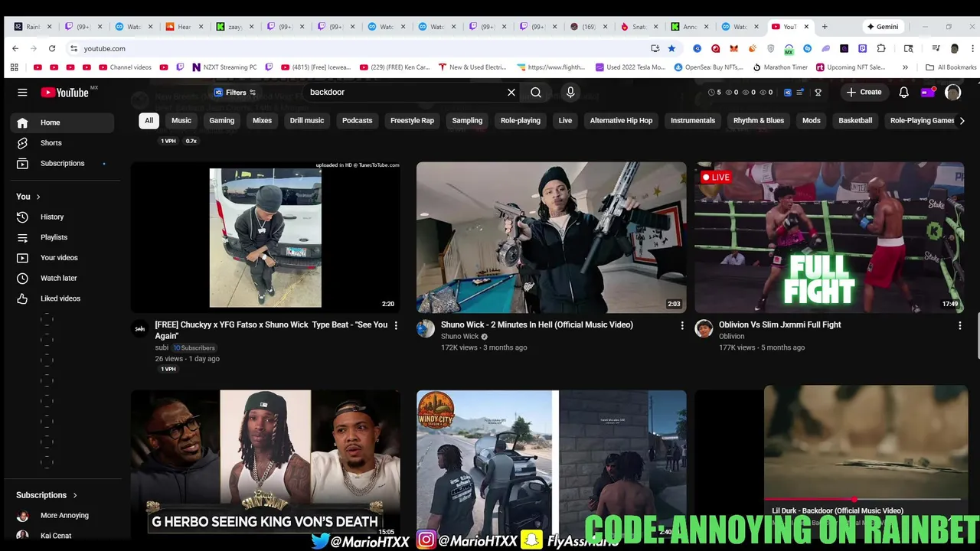The image size is (980, 551).
Task: Open the trophy icon in header
Action: coord(818,93)
